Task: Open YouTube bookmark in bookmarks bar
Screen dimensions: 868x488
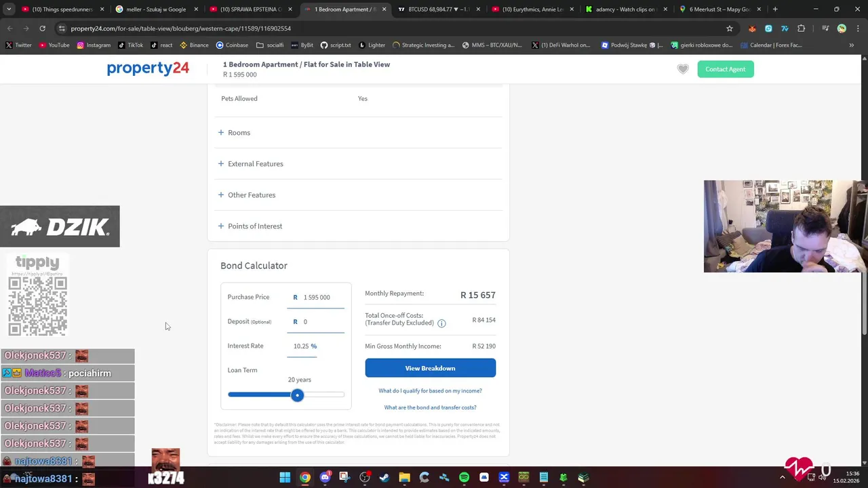Action: tap(54, 45)
